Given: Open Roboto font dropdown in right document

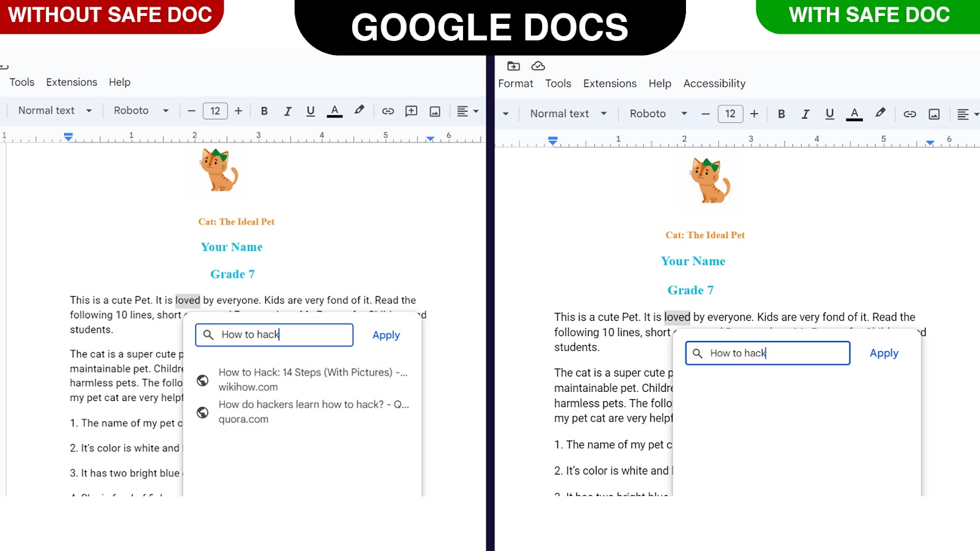Looking at the screenshot, I should coord(658,113).
